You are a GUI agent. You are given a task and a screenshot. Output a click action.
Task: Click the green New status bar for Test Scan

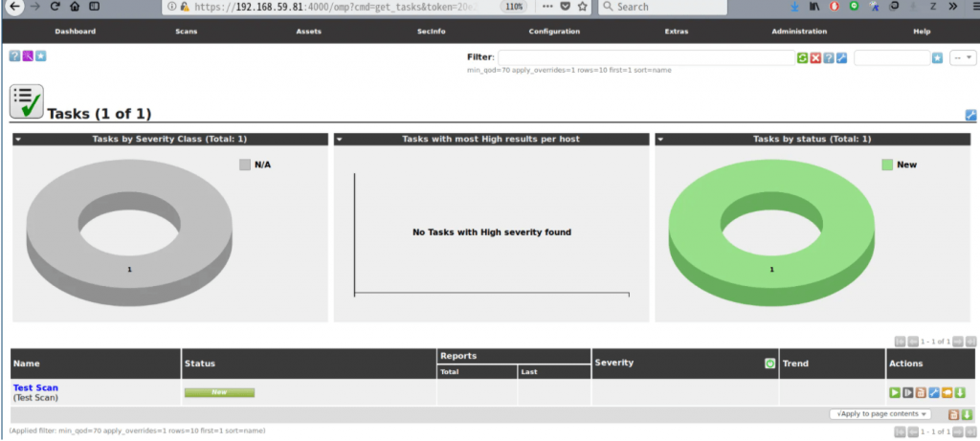[219, 392]
